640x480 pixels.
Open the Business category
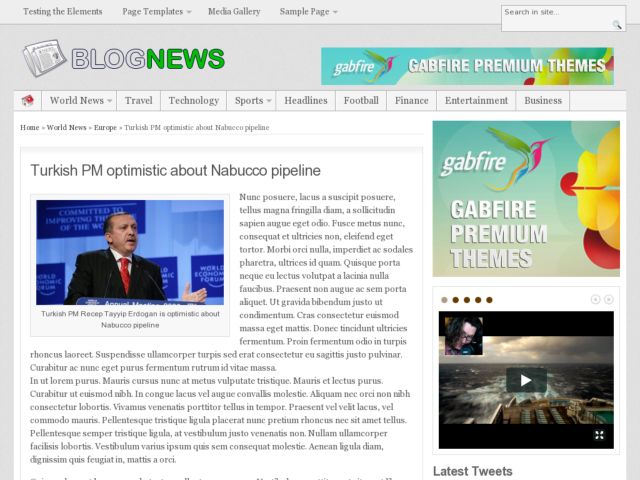pyautogui.click(x=543, y=100)
